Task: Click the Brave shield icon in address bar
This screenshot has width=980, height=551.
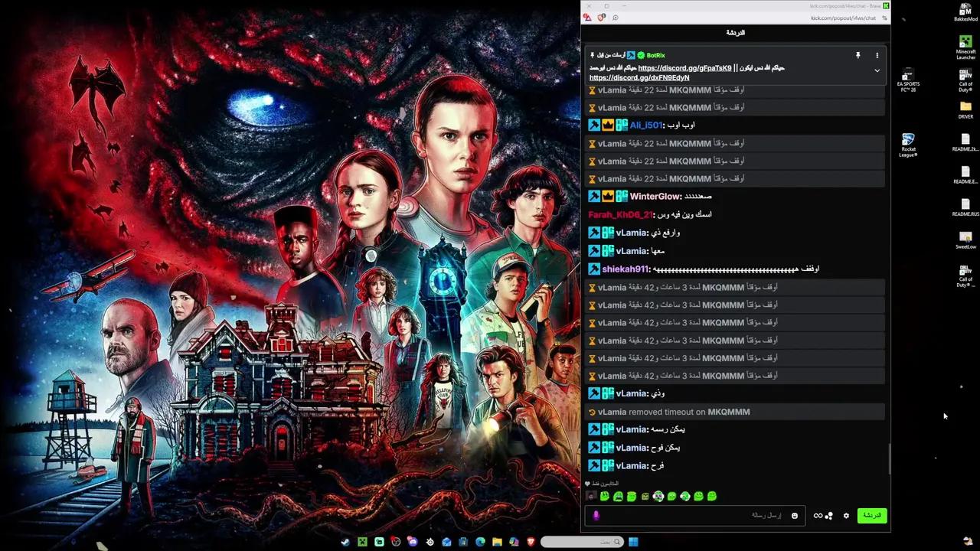Action: click(601, 18)
